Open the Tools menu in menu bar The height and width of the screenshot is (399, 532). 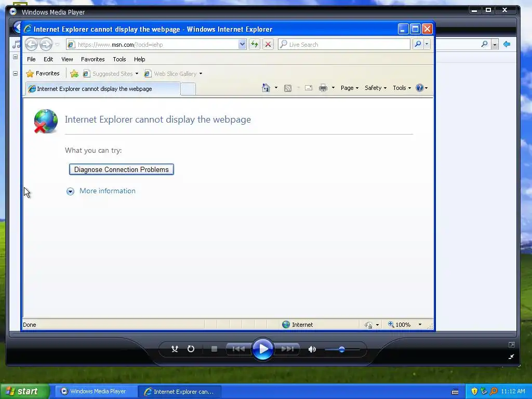coord(119,59)
